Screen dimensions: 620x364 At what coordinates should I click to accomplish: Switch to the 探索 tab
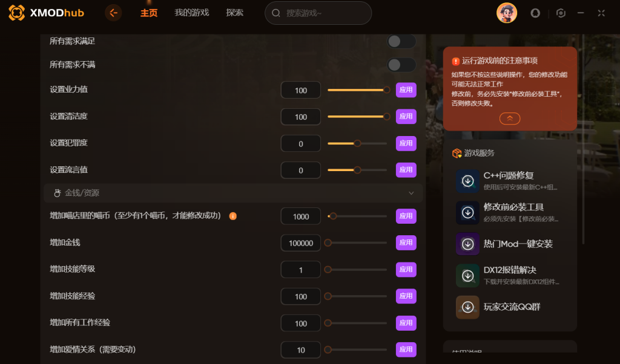(x=234, y=13)
